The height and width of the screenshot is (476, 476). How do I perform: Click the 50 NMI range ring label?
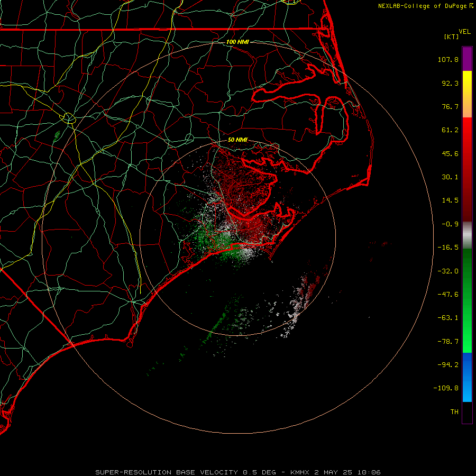tap(237, 140)
